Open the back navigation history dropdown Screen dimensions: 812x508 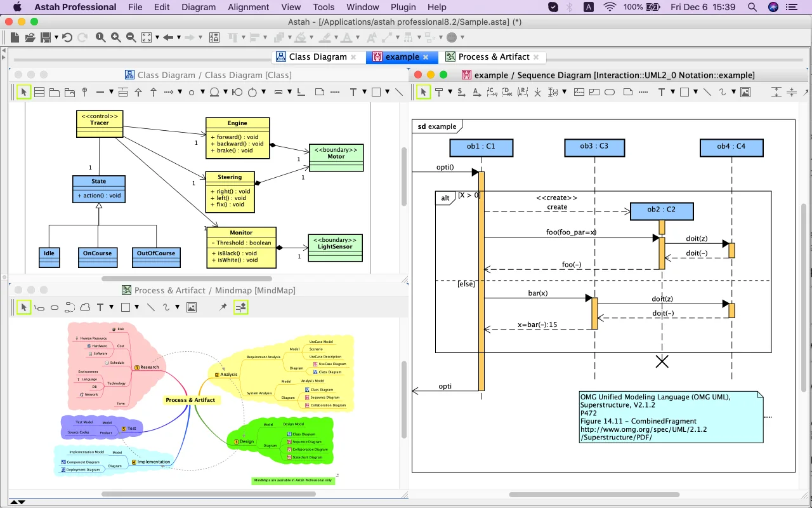pyautogui.click(x=178, y=37)
